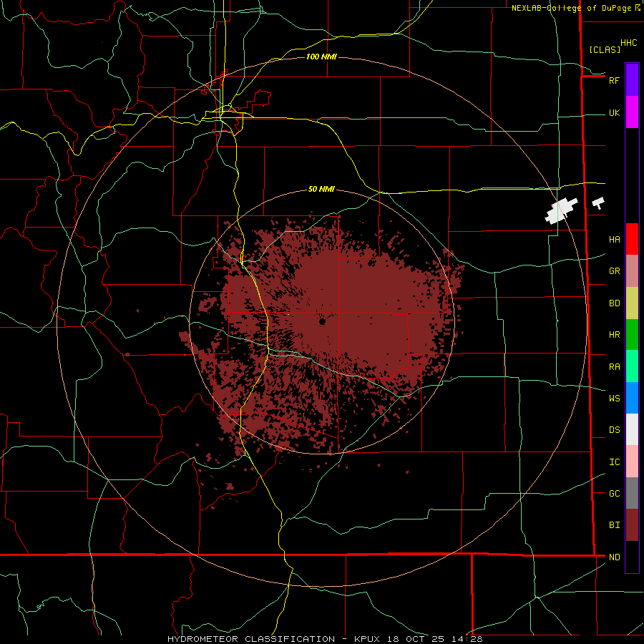Click the ND legend label
644x644 pixels.
[614, 557]
